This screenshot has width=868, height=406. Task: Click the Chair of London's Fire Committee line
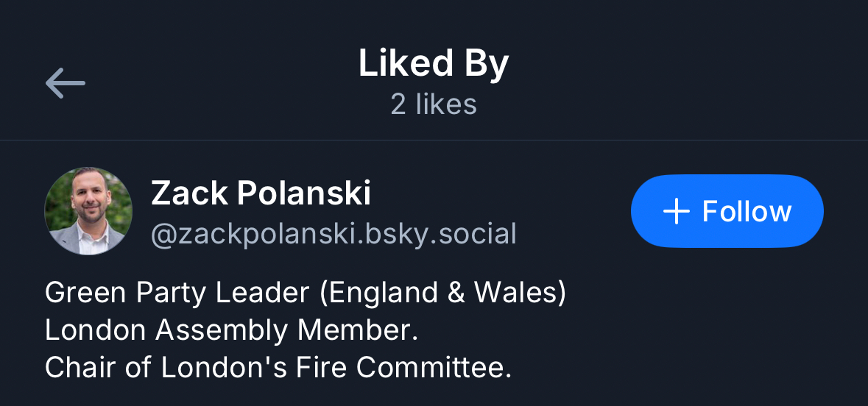[x=278, y=368]
